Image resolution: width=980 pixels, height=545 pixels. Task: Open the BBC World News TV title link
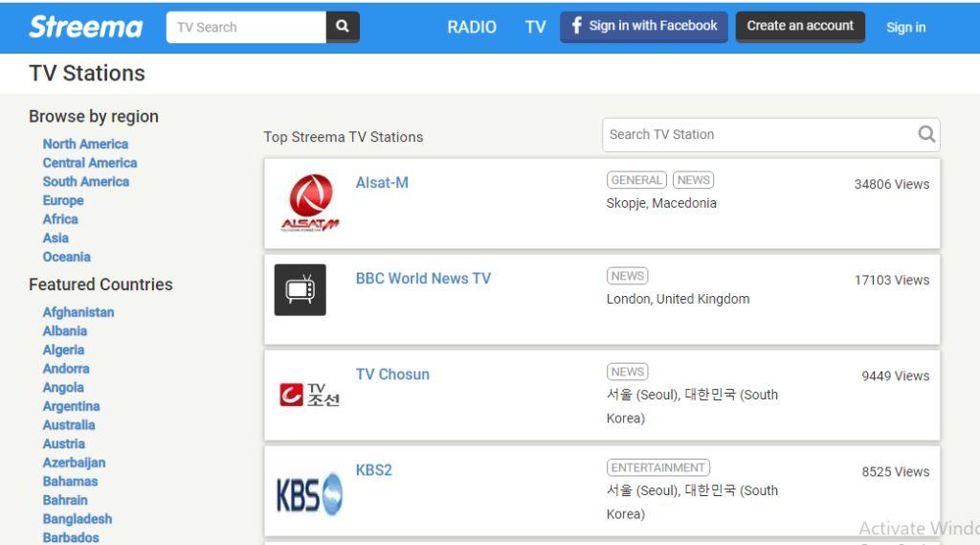click(423, 279)
